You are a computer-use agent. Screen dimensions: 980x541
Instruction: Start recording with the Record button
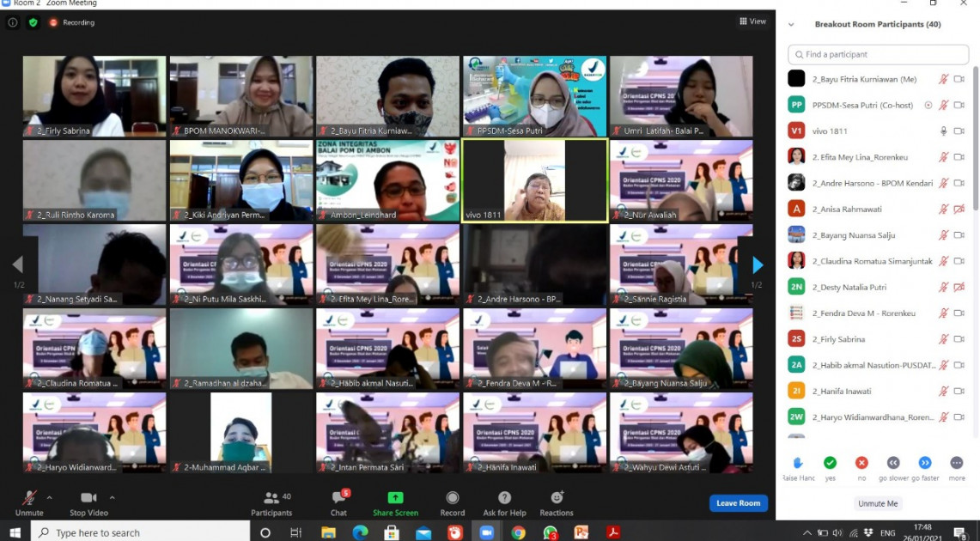click(453, 503)
